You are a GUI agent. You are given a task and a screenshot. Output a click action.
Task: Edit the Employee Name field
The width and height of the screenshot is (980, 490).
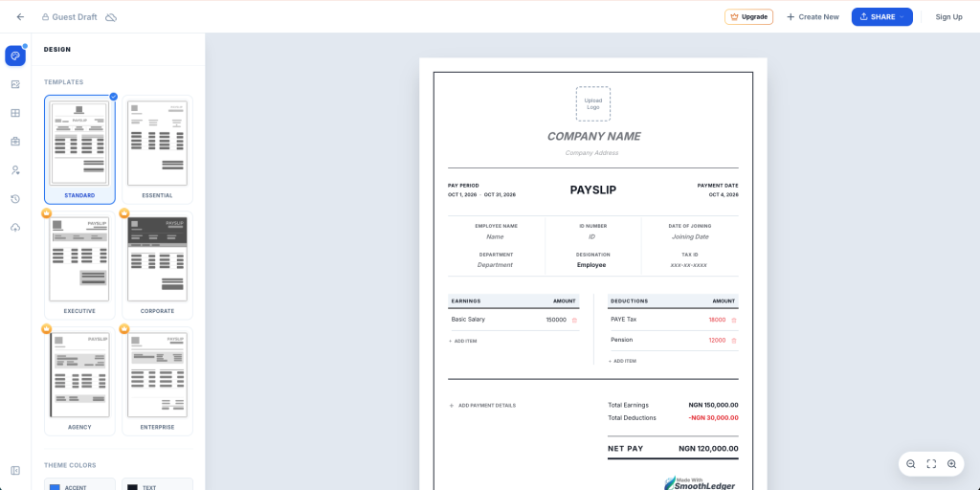point(495,237)
